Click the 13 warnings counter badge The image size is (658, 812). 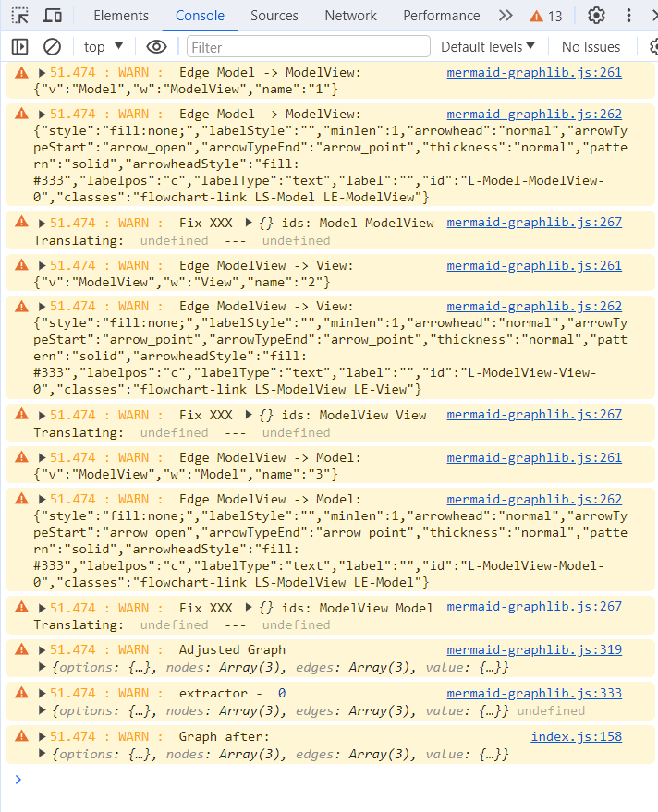click(546, 16)
